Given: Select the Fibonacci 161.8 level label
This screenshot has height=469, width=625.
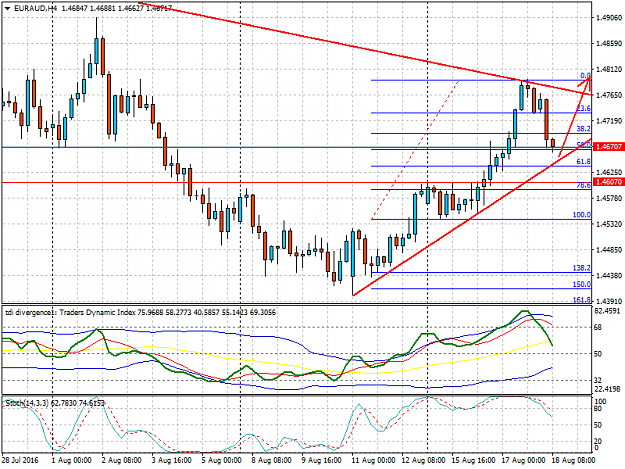Looking at the screenshot, I should pyautogui.click(x=582, y=300).
